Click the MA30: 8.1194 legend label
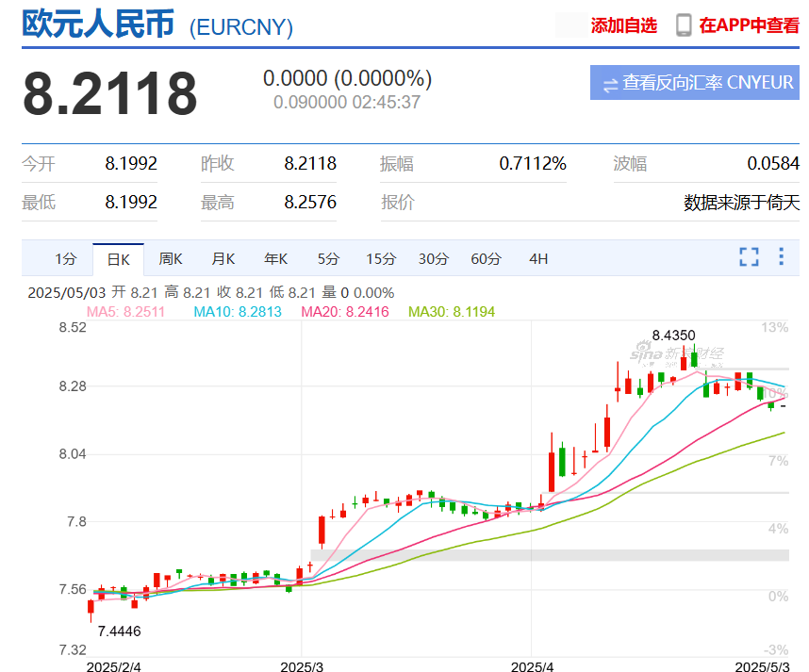809x672 pixels. click(452, 312)
